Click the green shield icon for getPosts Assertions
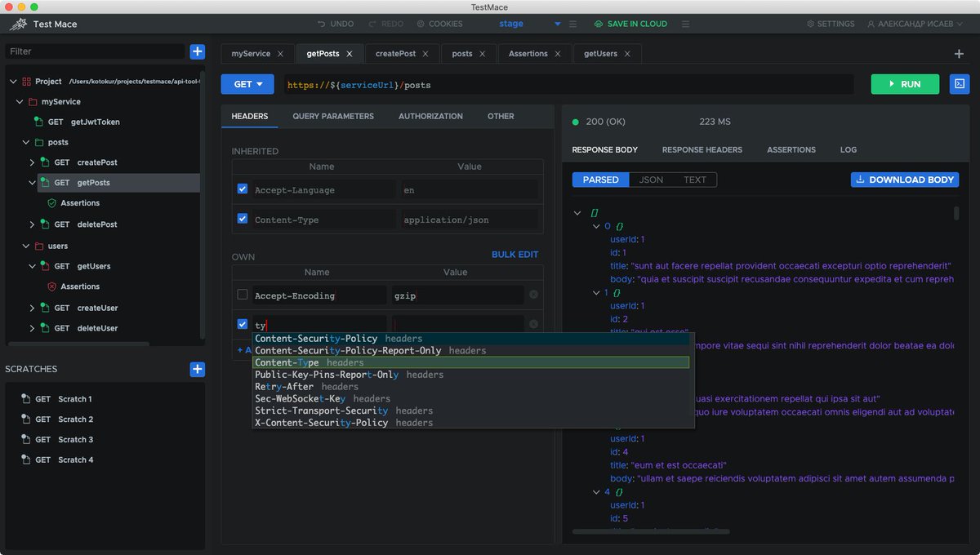 point(51,202)
